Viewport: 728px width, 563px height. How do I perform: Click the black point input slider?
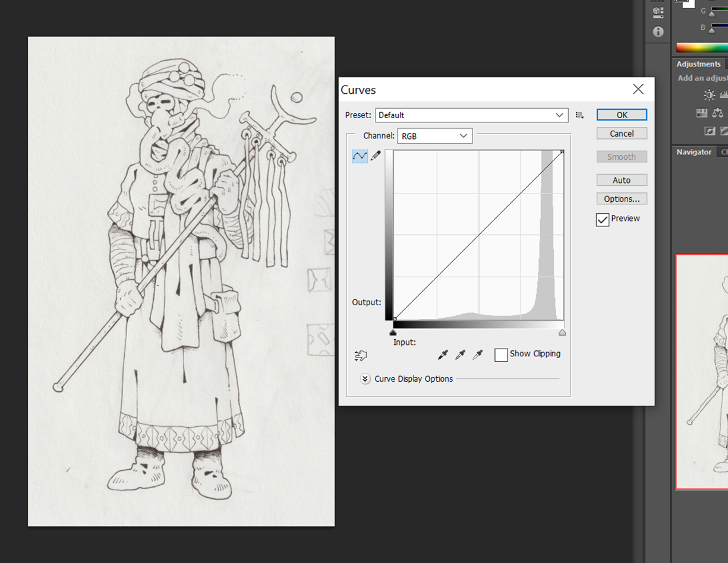pos(393,333)
